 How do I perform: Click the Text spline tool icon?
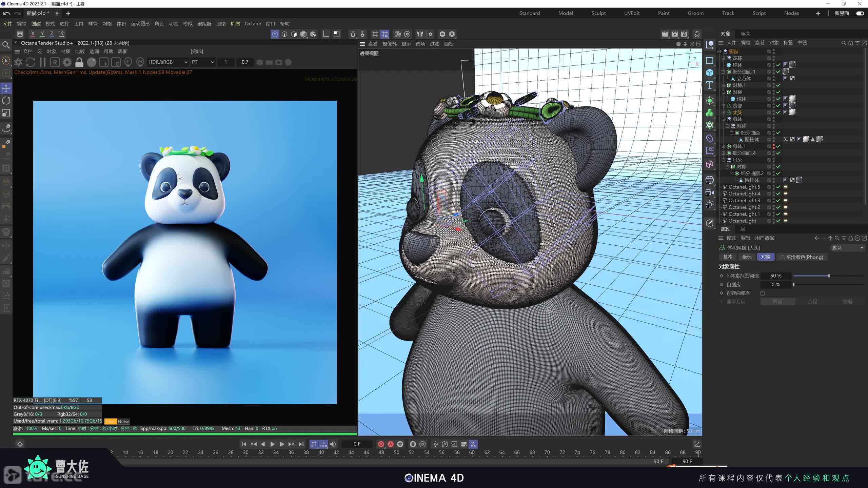pos(710,85)
